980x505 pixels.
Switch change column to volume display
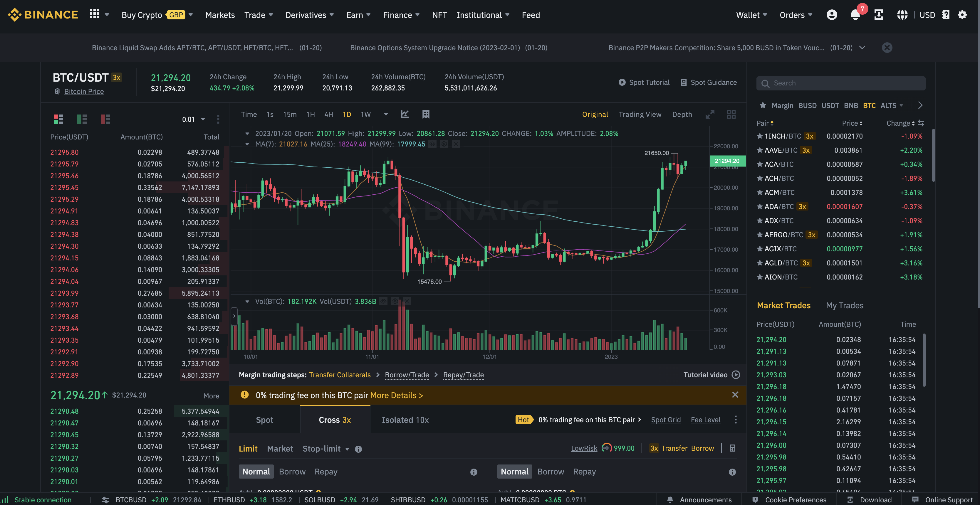point(921,123)
